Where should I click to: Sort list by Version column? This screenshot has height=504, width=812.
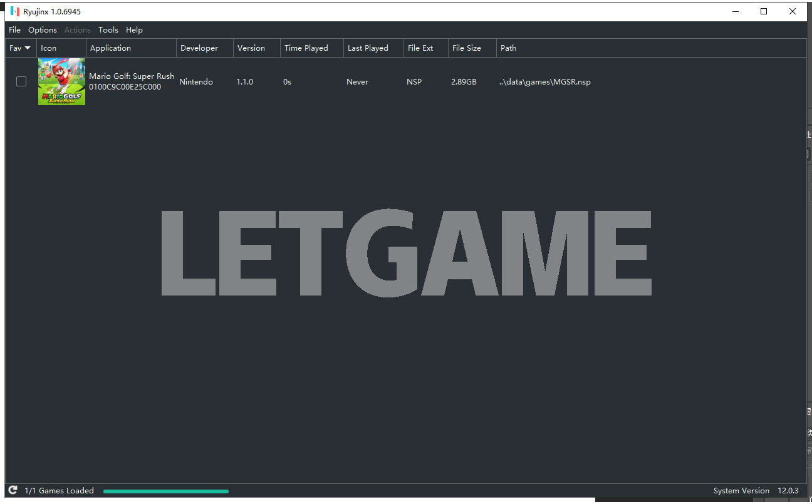251,48
